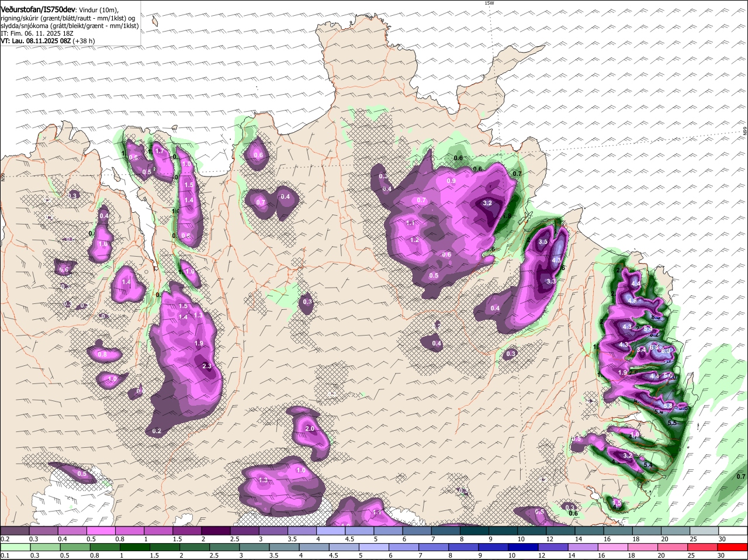The width and height of the screenshot is (748, 560).
Task: Click the 25 swatch in lower legend row
Action: point(704,547)
